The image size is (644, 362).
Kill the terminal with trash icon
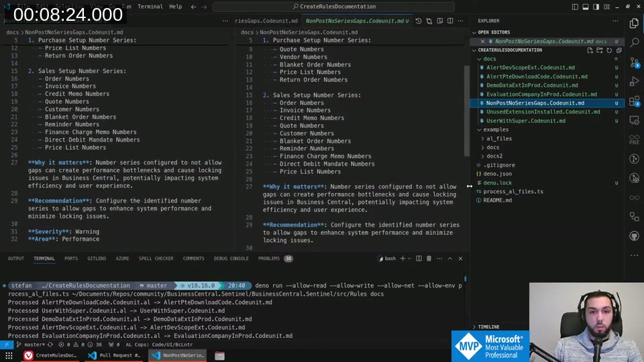coord(429,259)
